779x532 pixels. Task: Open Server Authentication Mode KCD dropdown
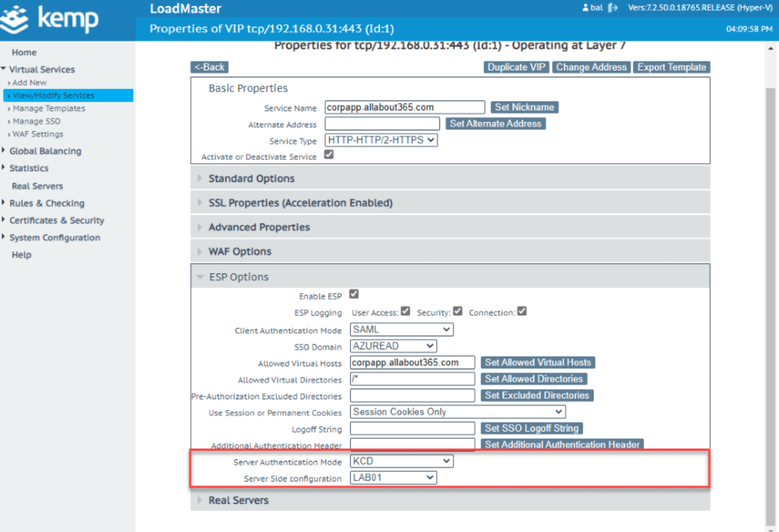pyautogui.click(x=401, y=461)
